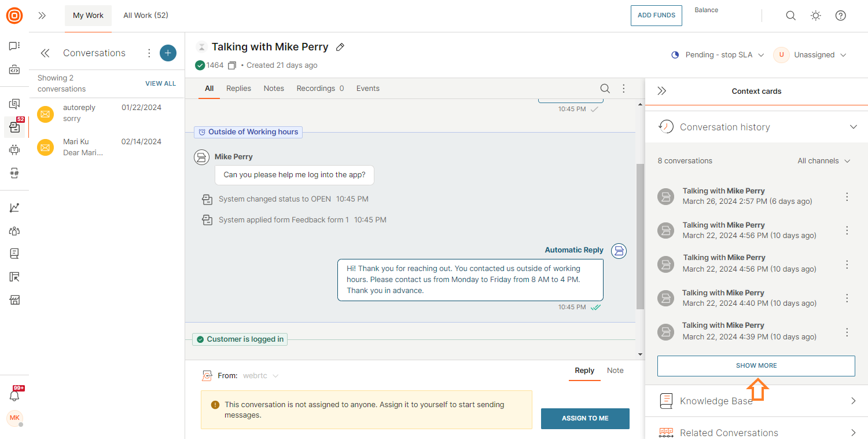868x439 pixels.
Task: Collapse the Conversation history card
Action: (853, 127)
